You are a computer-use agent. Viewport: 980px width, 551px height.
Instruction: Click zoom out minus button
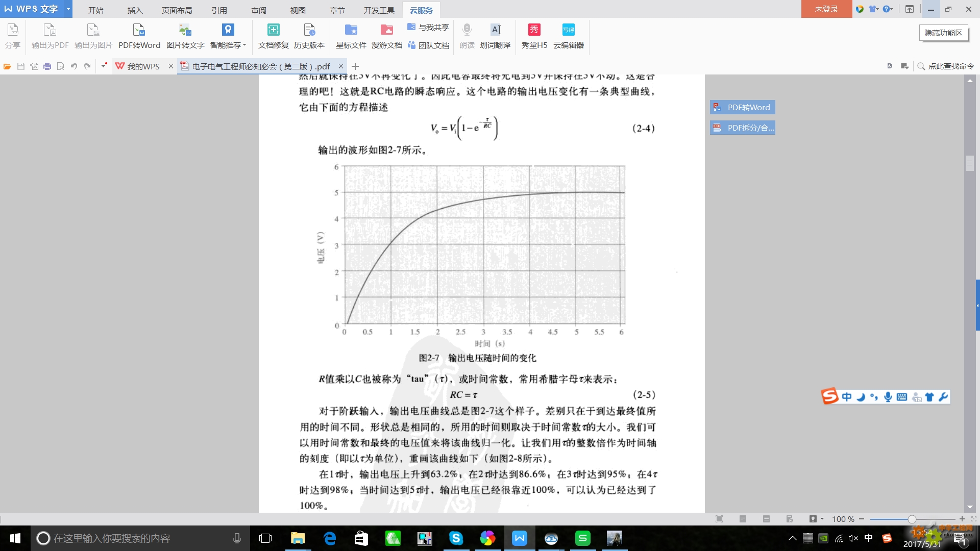[862, 519]
